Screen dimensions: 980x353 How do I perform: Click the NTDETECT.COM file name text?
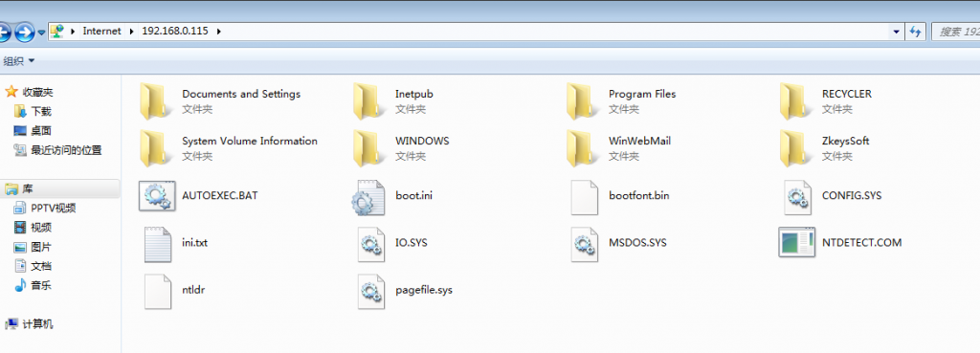point(862,242)
